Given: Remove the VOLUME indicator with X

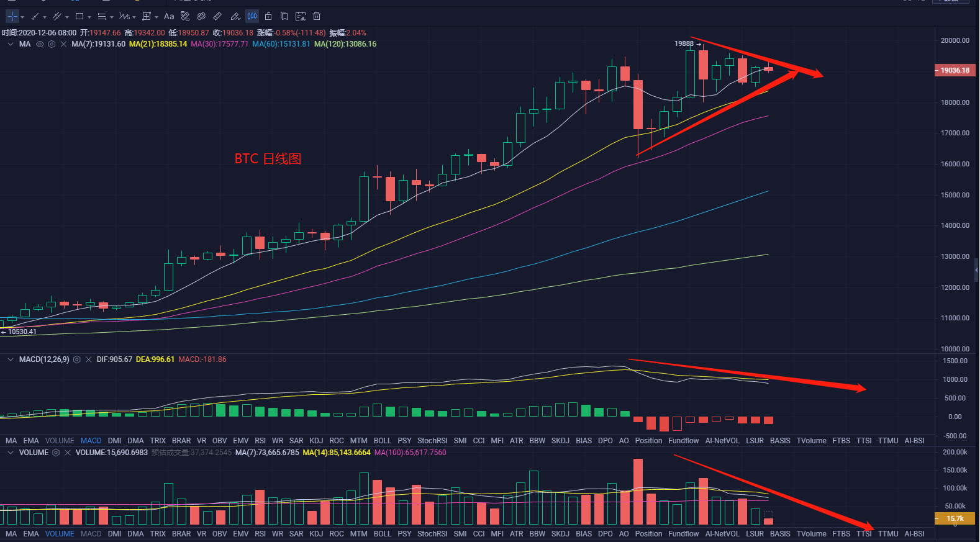Looking at the screenshot, I should [68, 453].
